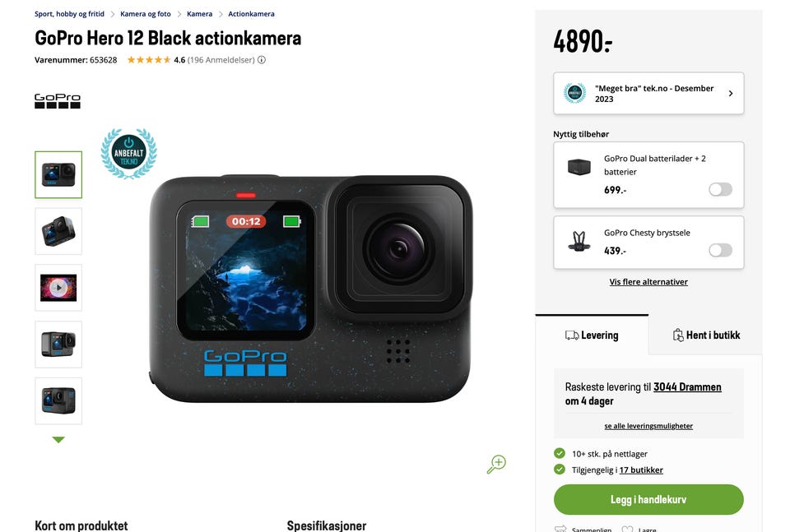Click the magnifier zoom image icon

[496, 464]
